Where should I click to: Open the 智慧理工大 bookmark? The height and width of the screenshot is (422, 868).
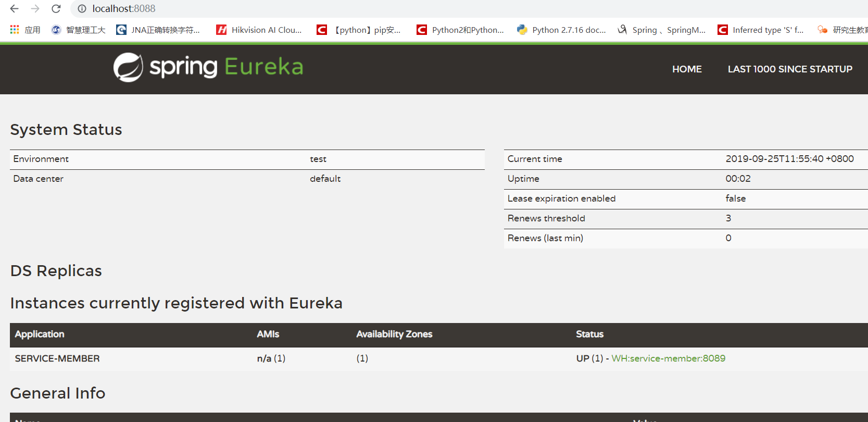[78, 30]
